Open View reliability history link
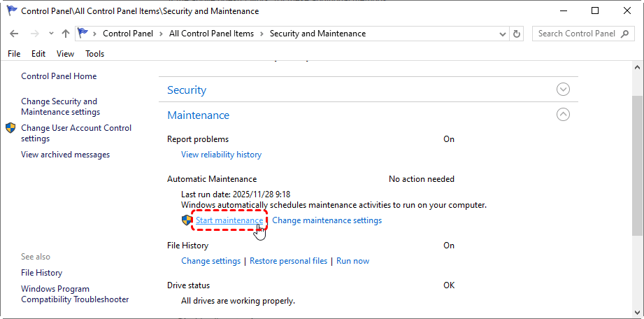644x319 pixels. click(221, 155)
